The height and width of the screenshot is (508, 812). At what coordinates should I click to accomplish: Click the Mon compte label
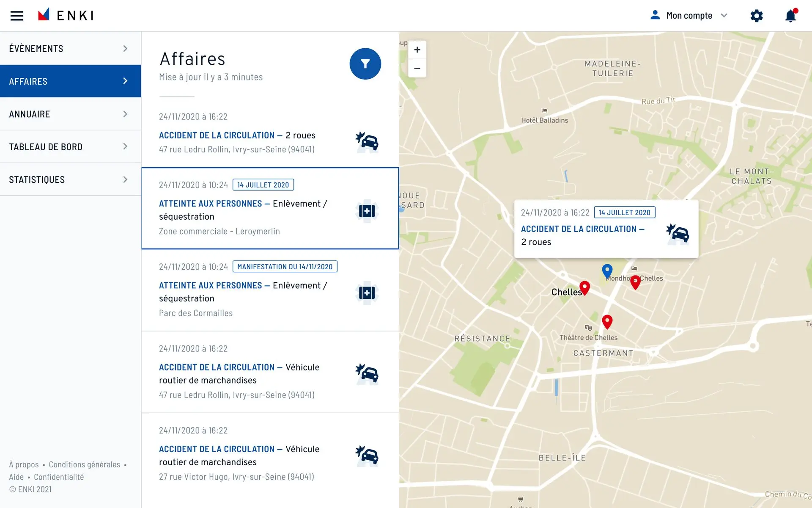tap(689, 16)
